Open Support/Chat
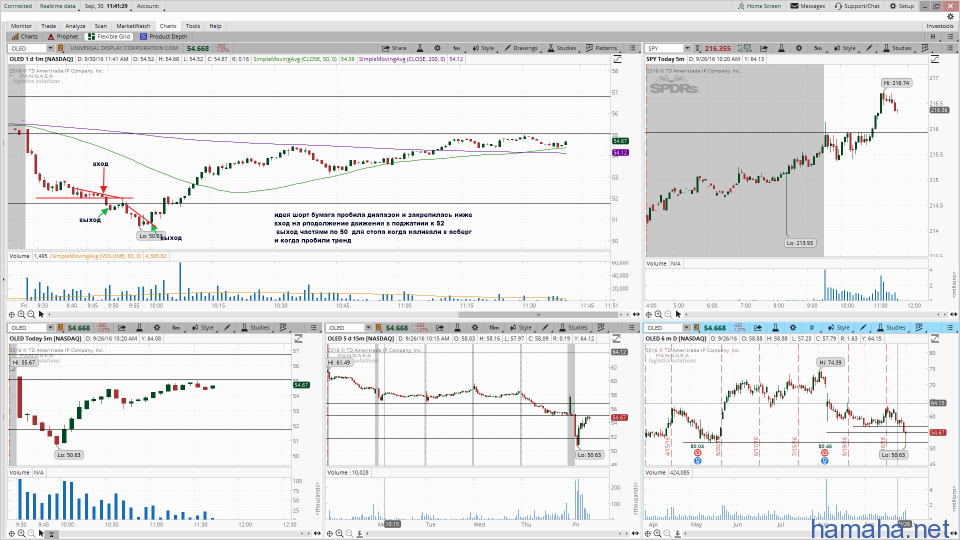Viewport: 960px width, 540px height. (x=857, y=6)
